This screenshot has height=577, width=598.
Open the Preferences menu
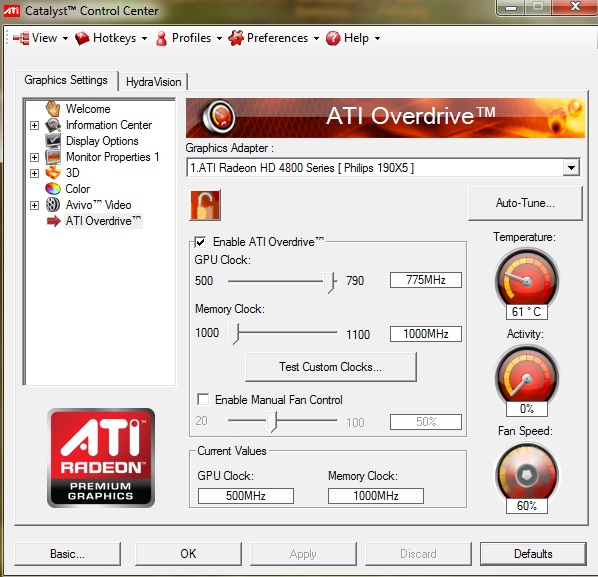274,38
